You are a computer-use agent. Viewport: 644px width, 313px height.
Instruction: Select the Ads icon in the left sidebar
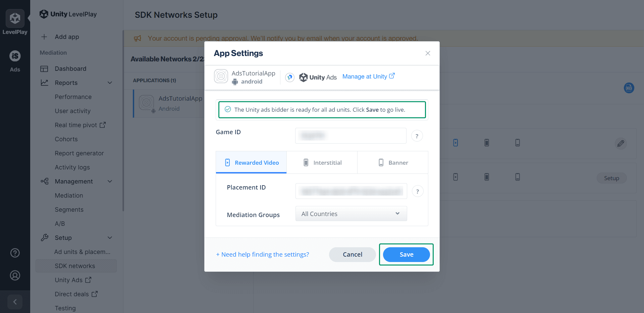click(15, 56)
